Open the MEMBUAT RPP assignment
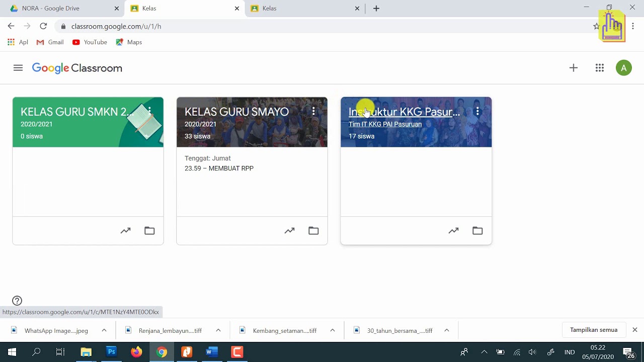This screenshot has height=362, width=644. click(219, 168)
